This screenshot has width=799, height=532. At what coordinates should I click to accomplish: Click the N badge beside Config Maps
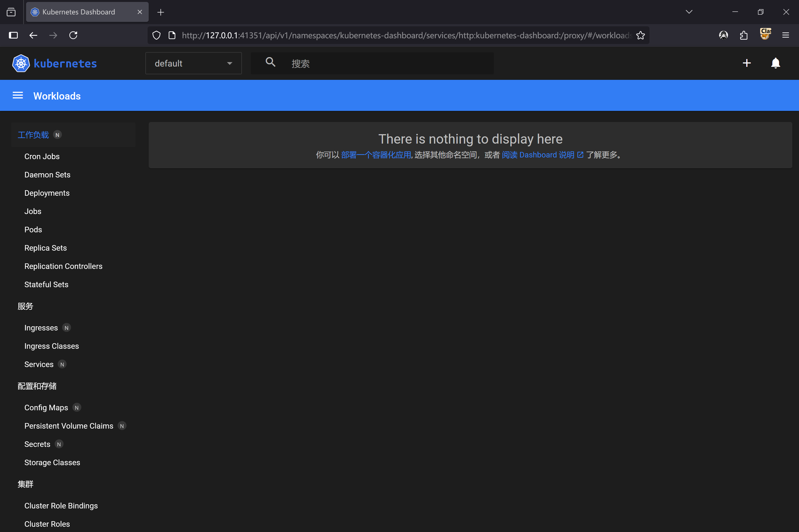coord(77,408)
